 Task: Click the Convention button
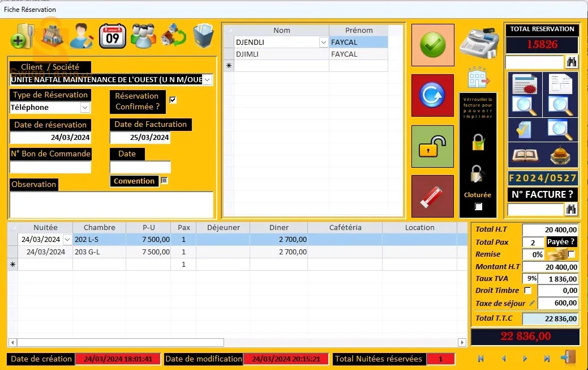point(134,181)
